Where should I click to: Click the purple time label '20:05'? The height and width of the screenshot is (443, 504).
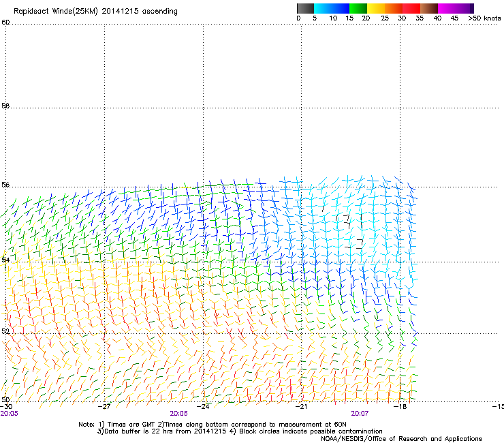[x=9, y=414]
